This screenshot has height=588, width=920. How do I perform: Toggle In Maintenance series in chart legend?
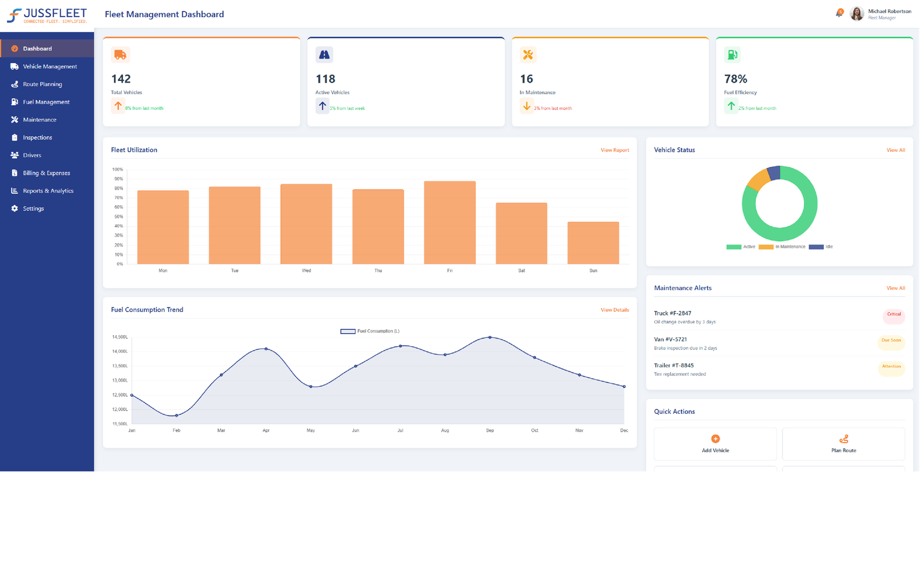(782, 247)
